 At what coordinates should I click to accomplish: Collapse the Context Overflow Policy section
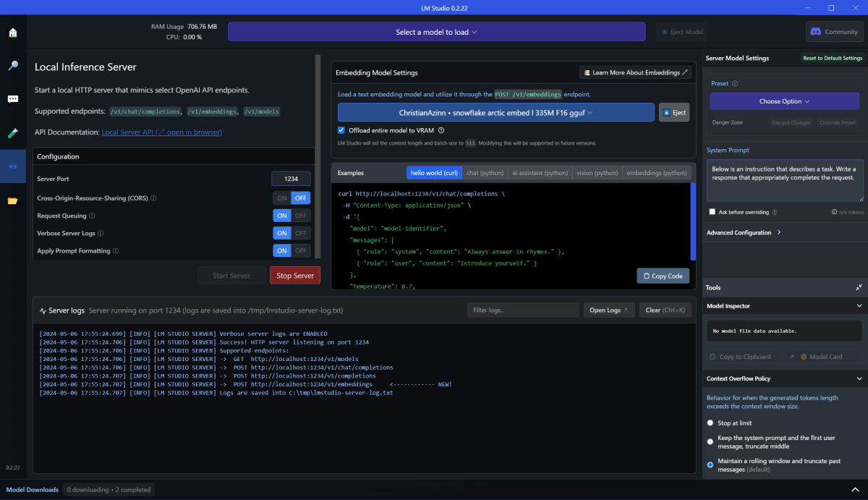click(x=859, y=378)
